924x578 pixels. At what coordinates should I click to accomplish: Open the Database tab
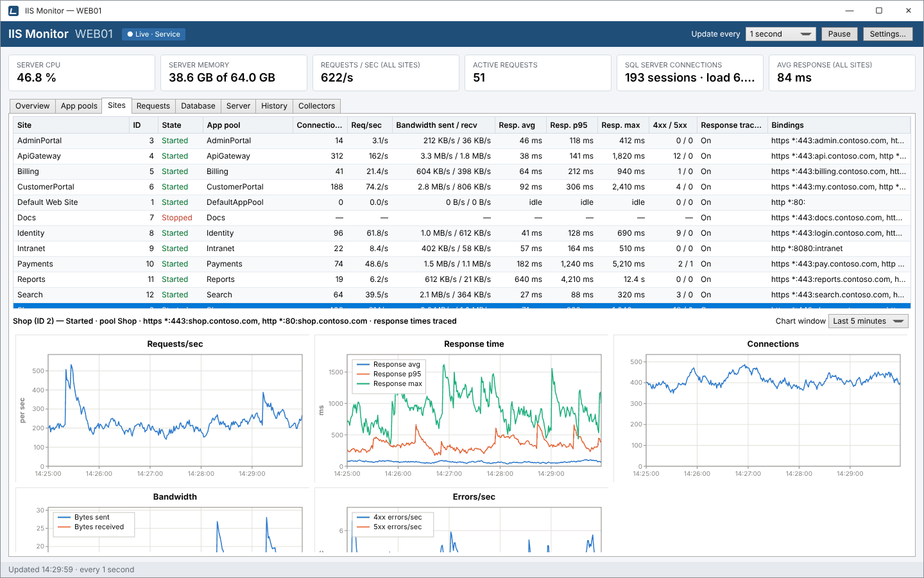pyautogui.click(x=198, y=106)
